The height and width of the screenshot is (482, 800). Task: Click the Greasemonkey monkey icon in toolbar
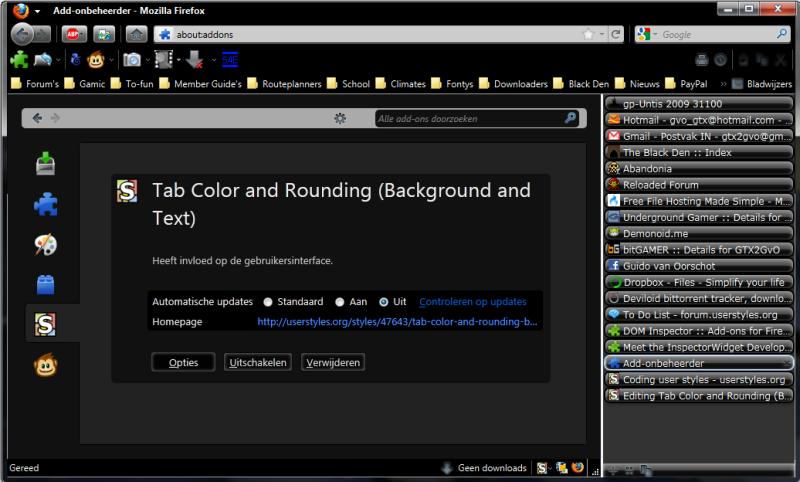95,60
